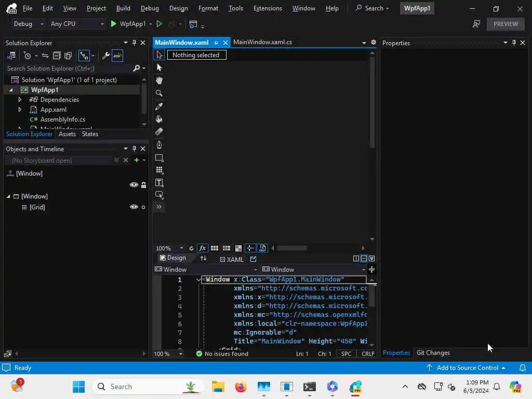Click the title bar Search button
Screen dimensions: 532x399
pos(372,8)
